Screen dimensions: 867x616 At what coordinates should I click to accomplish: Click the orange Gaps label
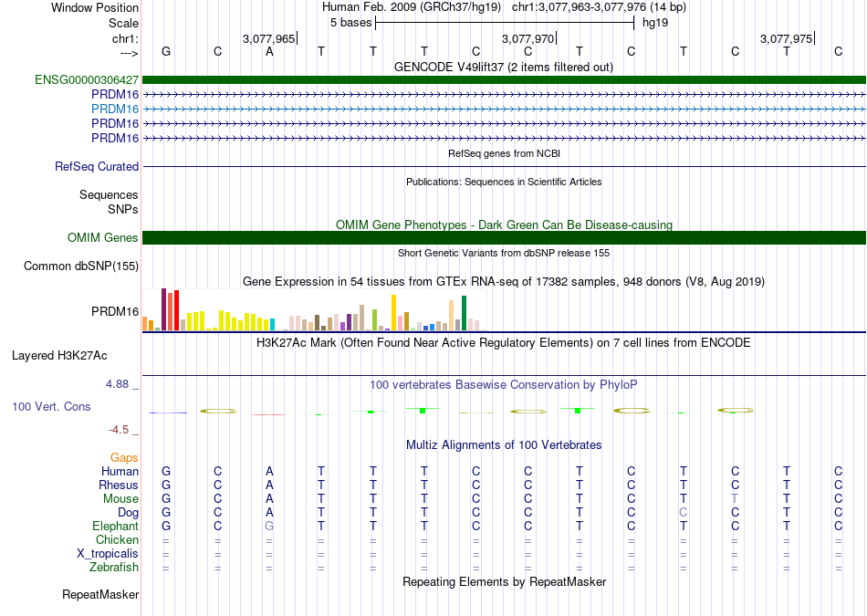tap(124, 458)
